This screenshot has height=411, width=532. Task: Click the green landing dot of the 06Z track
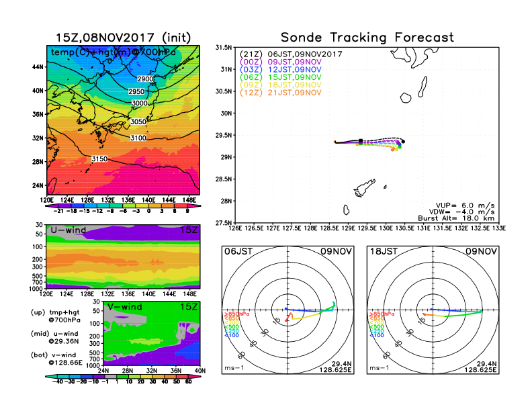(x=400, y=147)
